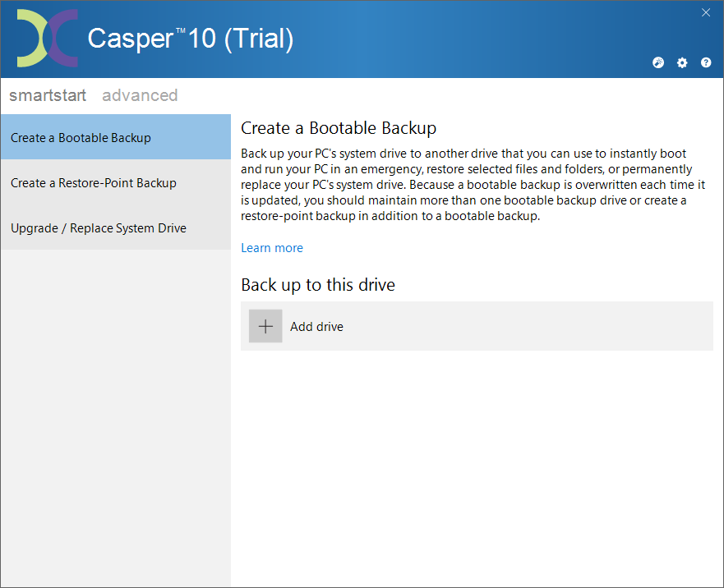
Task: Open settings via the gear icon
Action: click(x=682, y=62)
